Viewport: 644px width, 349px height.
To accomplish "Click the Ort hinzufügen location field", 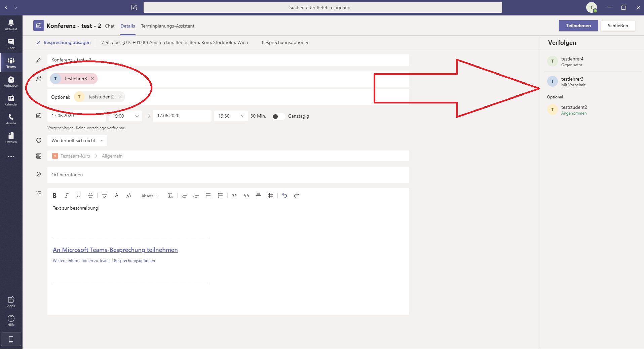I will [228, 175].
